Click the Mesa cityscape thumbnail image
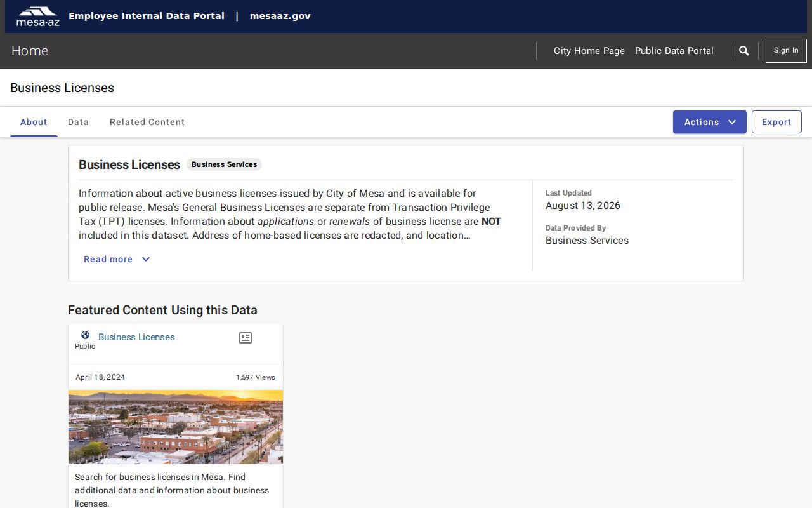The width and height of the screenshot is (812, 508). click(176, 427)
